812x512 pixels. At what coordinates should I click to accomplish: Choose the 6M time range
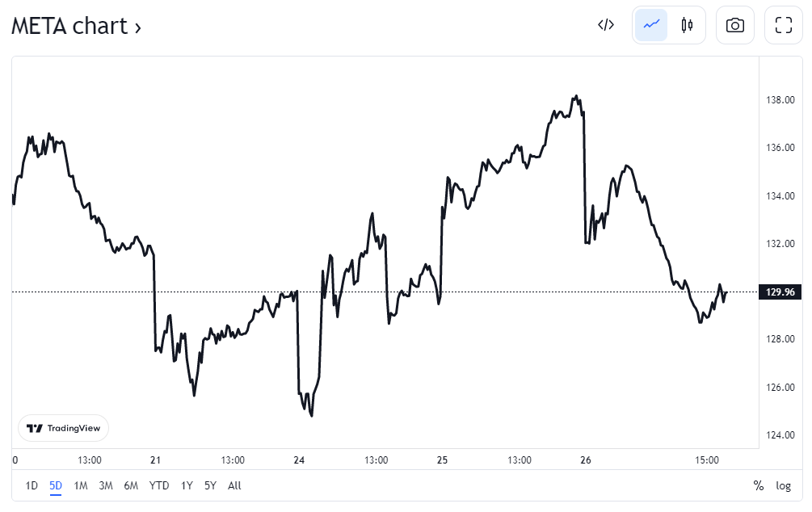131,485
